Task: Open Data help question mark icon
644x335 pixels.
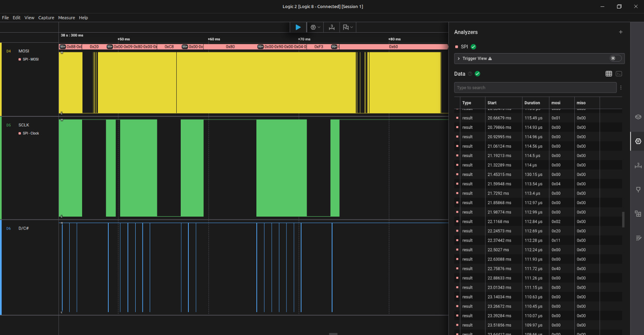Action: (470, 74)
